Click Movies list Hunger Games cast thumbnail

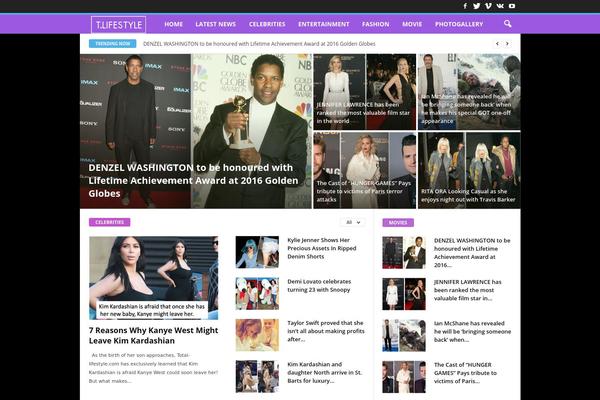coord(404,377)
